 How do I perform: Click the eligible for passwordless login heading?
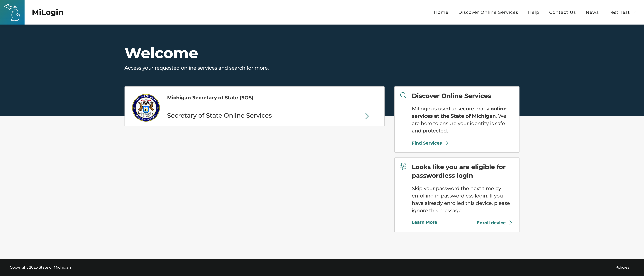458,171
